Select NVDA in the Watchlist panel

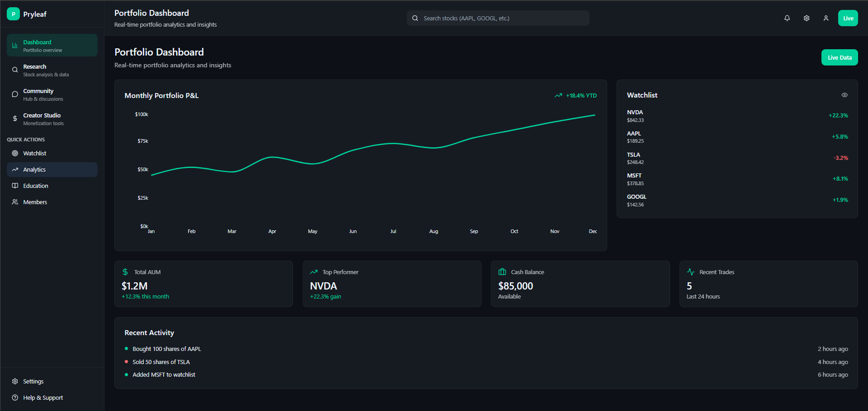[737, 116]
